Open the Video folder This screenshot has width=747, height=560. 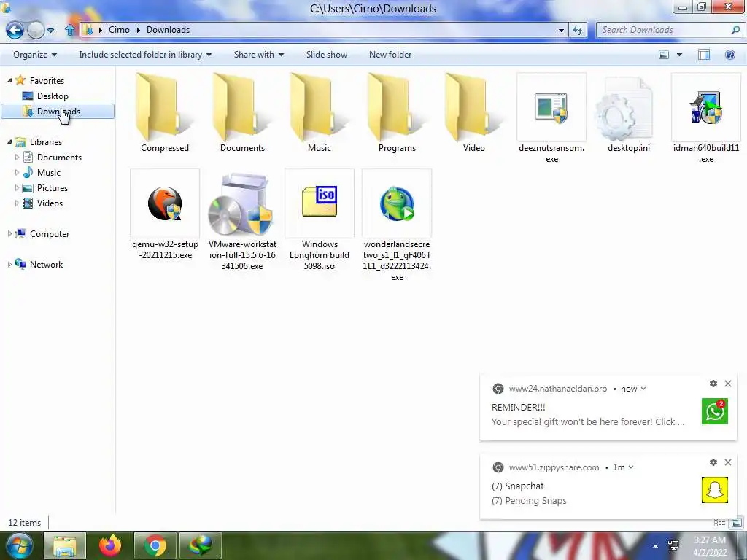(474, 113)
